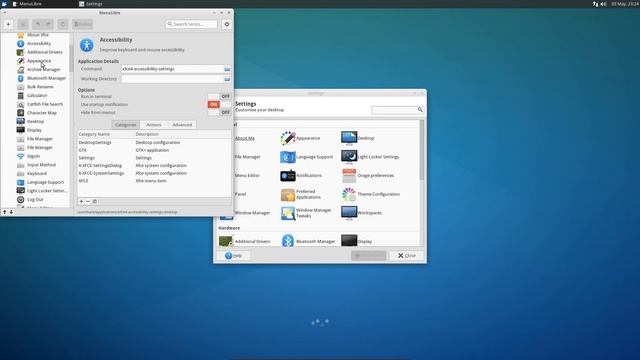This screenshot has height=360, width=640.
Task: Click the add category plus button
Action: (x=81, y=201)
